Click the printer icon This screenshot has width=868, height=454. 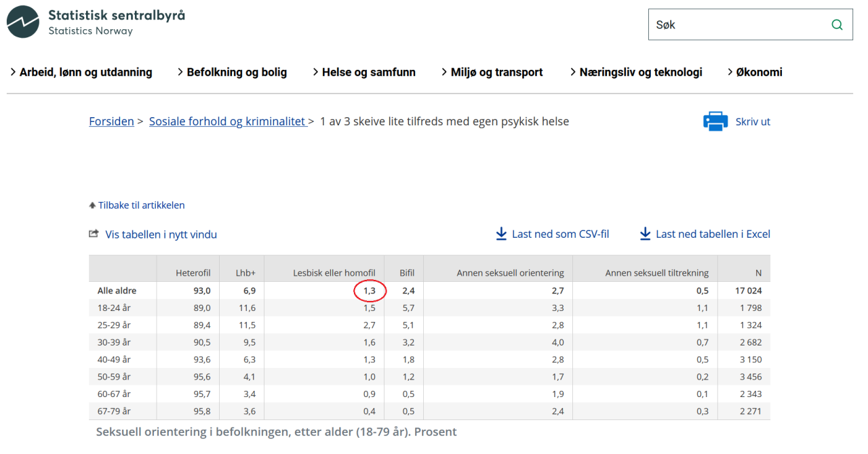click(x=715, y=122)
